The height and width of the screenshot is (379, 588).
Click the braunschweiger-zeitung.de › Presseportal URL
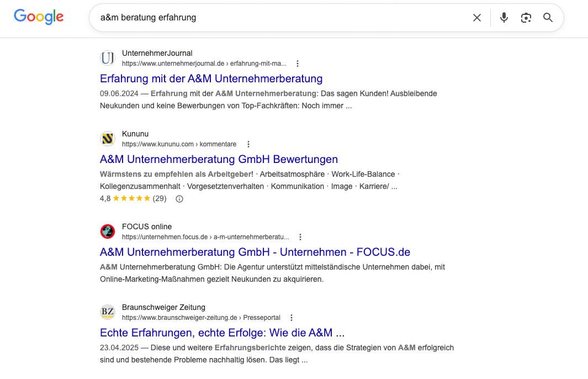tap(201, 318)
